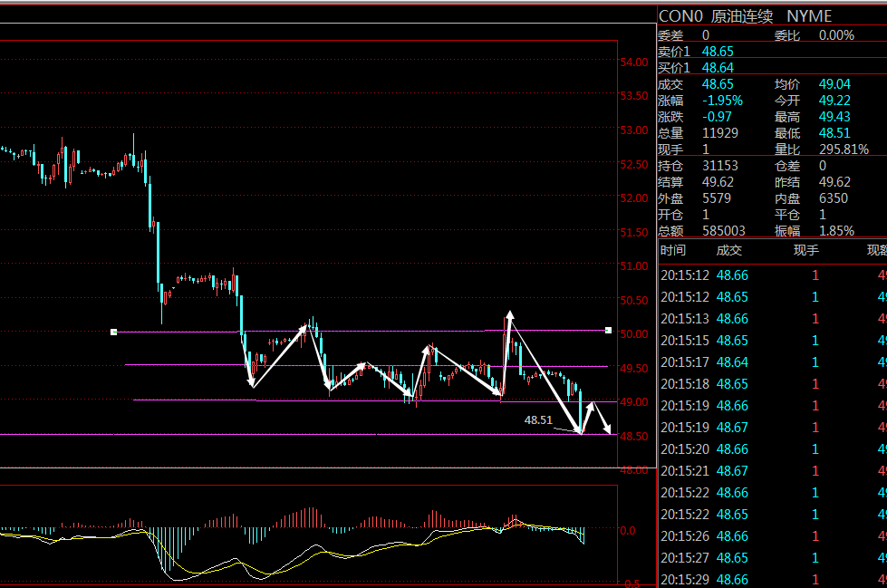Select the first 20:15:12 tick row
The image size is (887, 588).
770,275
